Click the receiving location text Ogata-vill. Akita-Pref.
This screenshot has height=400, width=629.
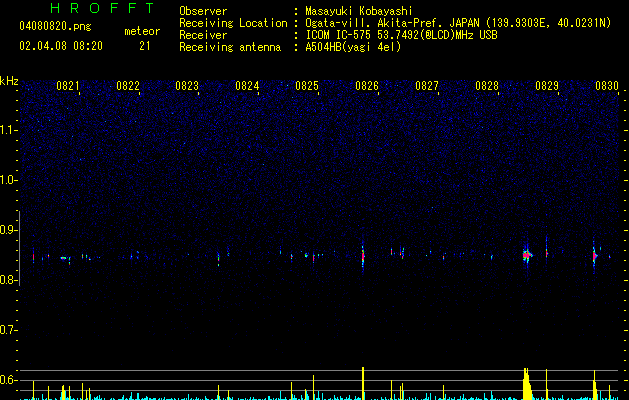373,24
